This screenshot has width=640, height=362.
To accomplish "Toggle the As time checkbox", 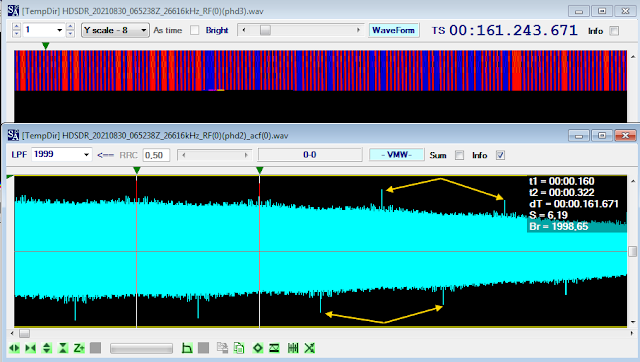I will (195, 30).
